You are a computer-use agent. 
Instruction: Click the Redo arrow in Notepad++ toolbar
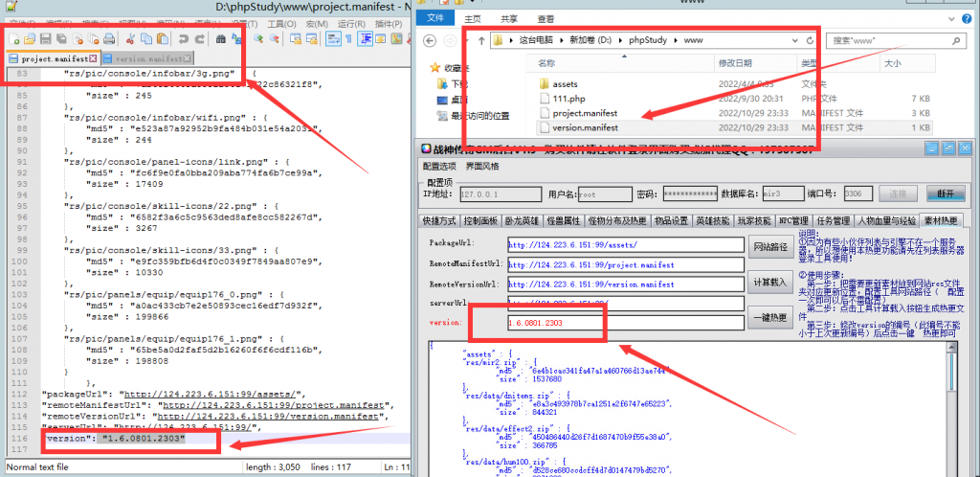199,38
